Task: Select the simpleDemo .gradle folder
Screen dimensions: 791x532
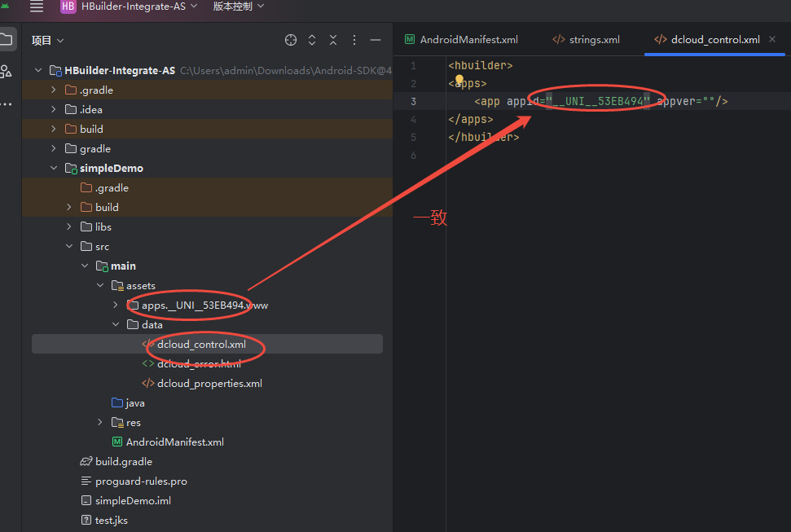Action: (x=105, y=187)
